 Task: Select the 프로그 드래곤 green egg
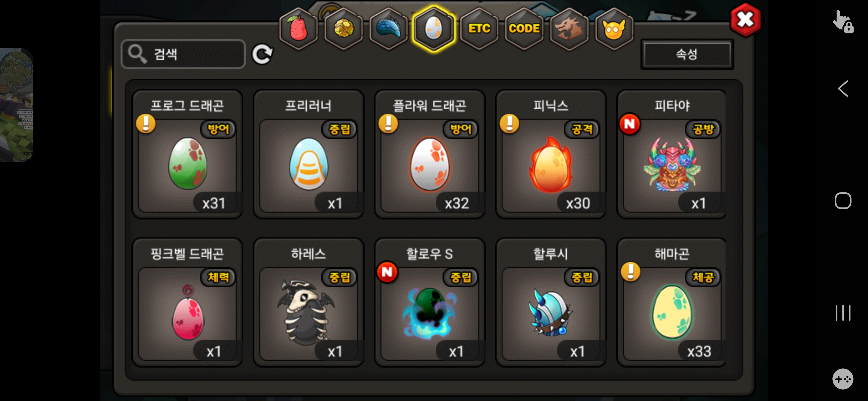[x=187, y=154]
